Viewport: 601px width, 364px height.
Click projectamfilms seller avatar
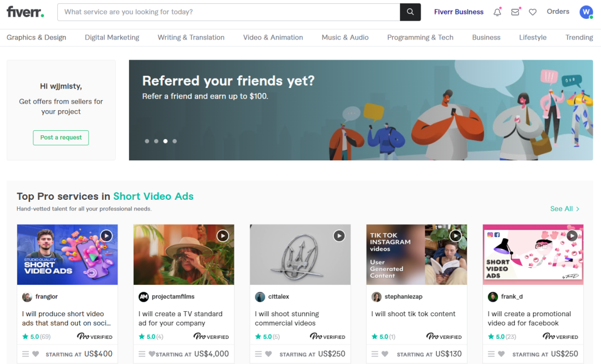(144, 297)
